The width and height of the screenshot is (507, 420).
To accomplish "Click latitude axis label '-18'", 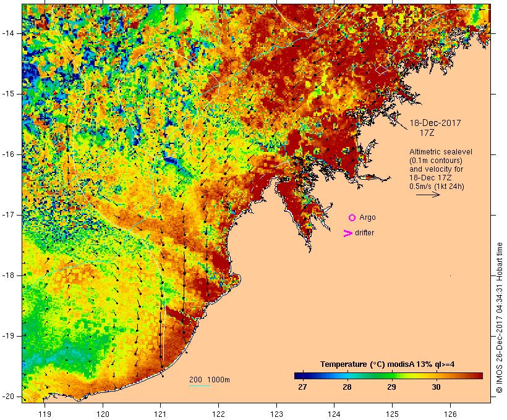I will click(x=7, y=275).
